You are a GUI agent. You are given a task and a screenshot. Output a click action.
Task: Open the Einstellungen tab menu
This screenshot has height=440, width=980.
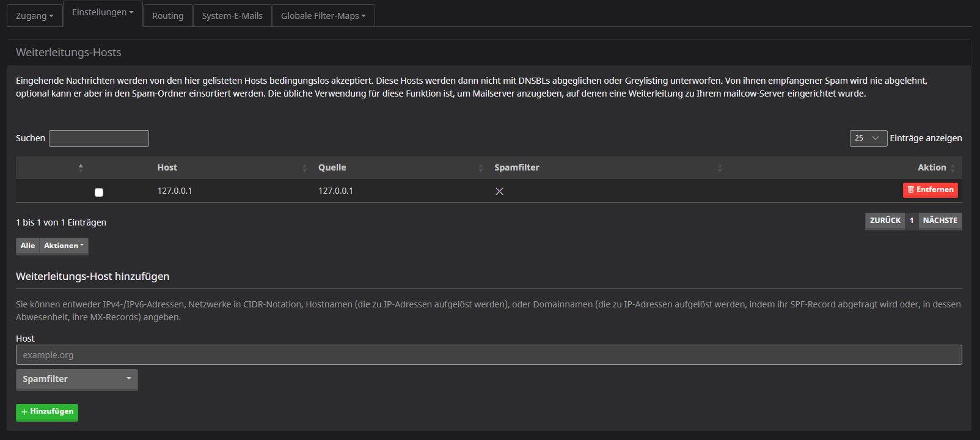(103, 13)
